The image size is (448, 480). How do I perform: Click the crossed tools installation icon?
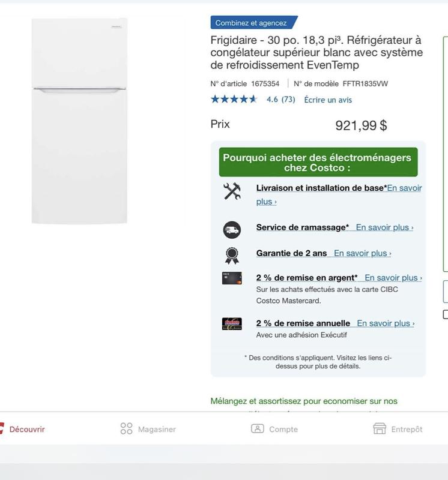click(232, 191)
